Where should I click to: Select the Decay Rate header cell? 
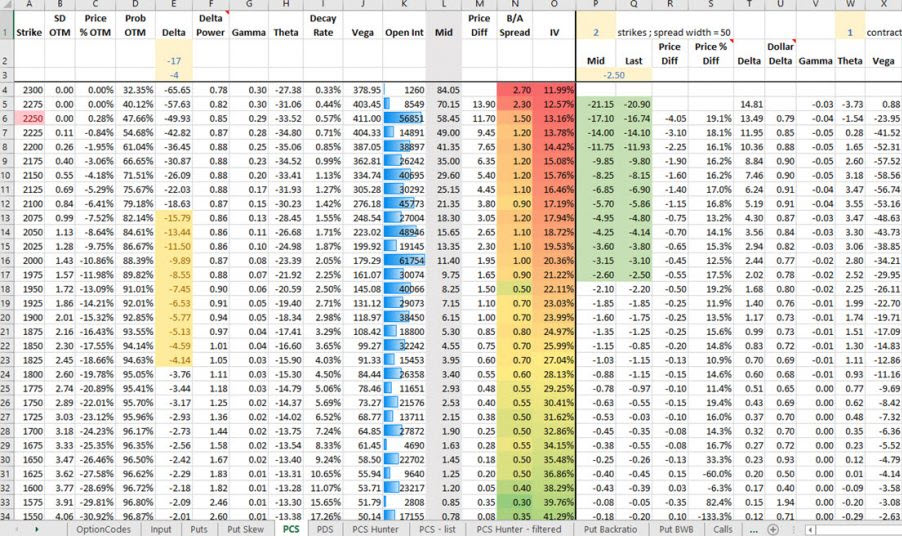point(323,25)
